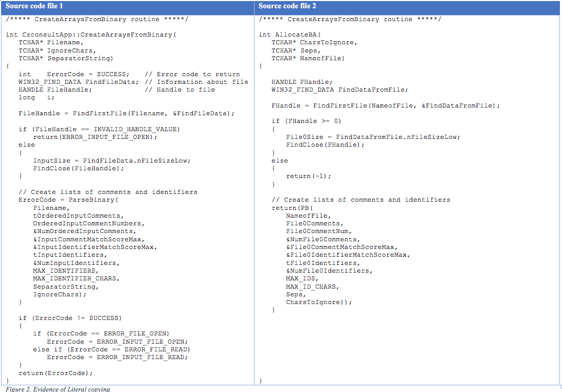Click the 'Source code file 1' header
The height and width of the screenshot is (392, 562).
34,6
